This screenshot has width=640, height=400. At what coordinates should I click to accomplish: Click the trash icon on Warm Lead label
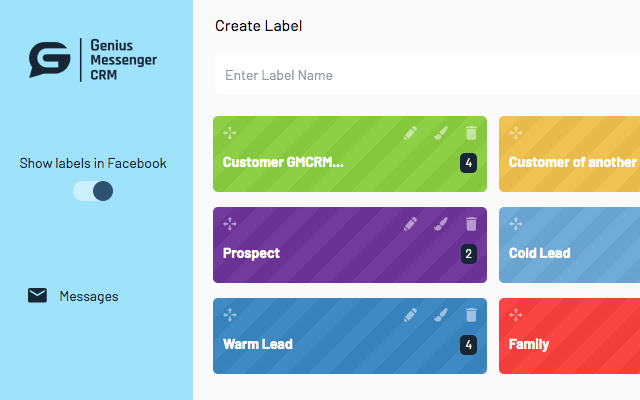[x=471, y=315]
